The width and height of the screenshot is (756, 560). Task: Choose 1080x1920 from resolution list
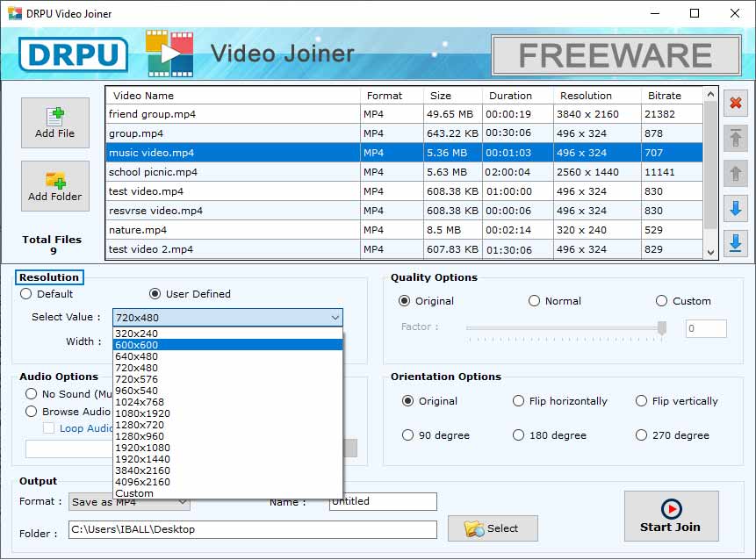click(227, 413)
